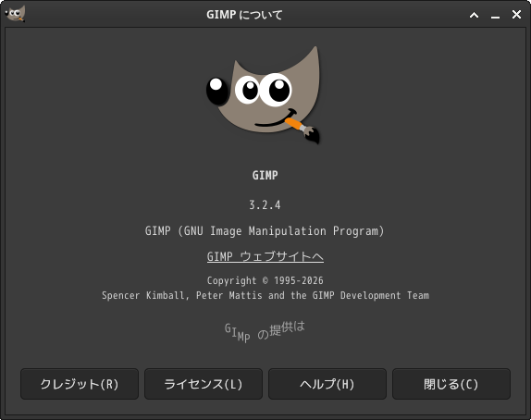
Task: Click the Wilber icon in the title bar
Action: [15, 14]
